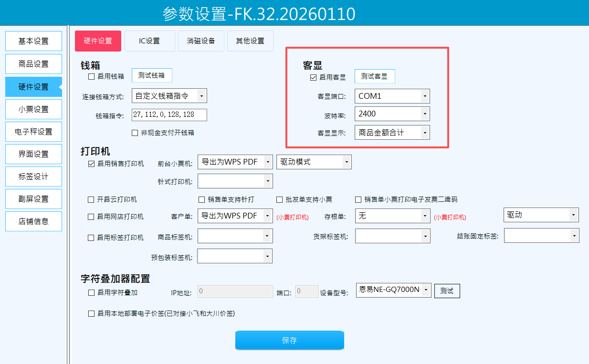Screen dimensions: 589x364
Task: Open the 消磁设备 tab
Action: pos(201,41)
